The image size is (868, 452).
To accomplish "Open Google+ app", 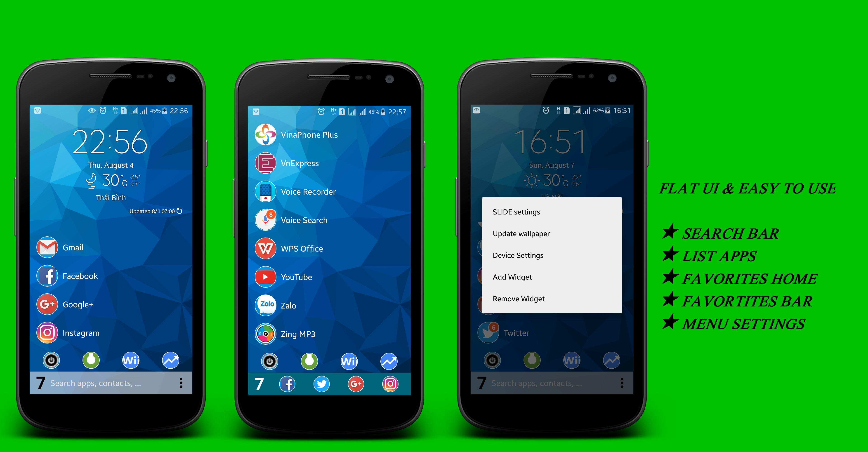I will (x=47, y=304).
